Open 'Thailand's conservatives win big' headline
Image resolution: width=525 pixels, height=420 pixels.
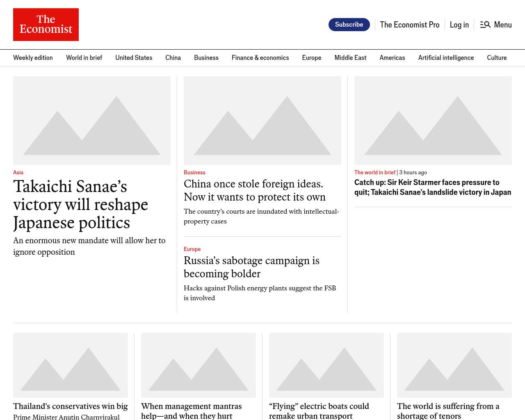[71, 406]
